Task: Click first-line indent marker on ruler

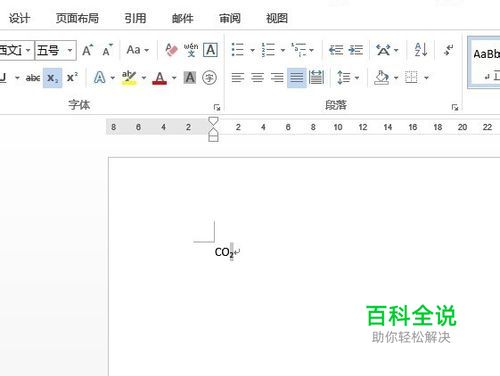Action: (213, 121)
